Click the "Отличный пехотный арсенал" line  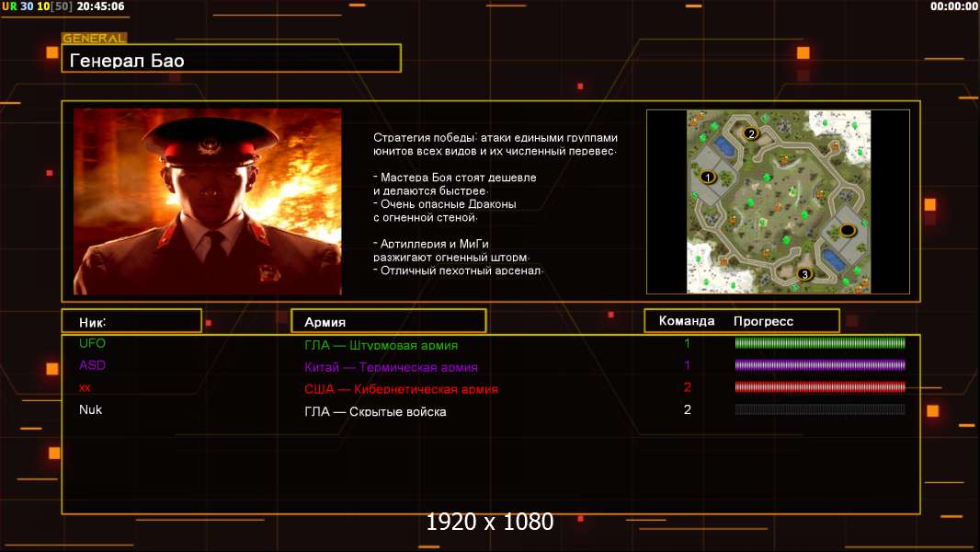[x=458, y=270]
